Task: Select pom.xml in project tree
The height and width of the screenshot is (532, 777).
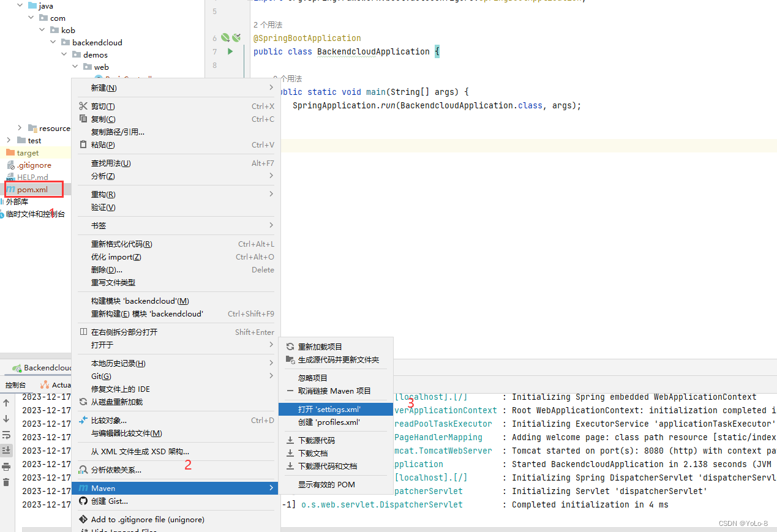Action: tap(32, 189)
